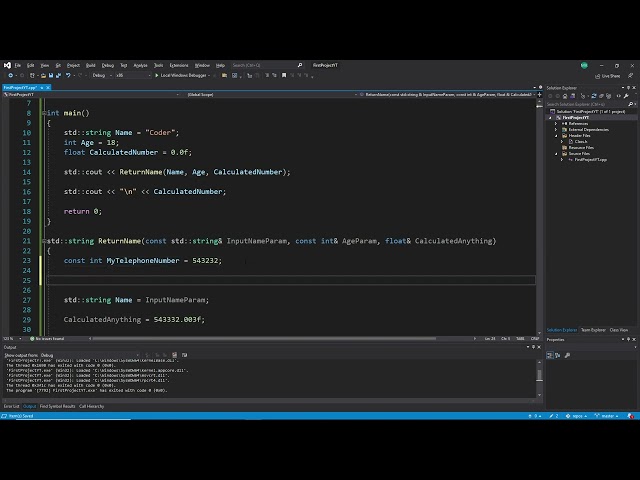Click the Navigate Backward icon
This screenshot has width=640, height=480.
pos(11,76)
